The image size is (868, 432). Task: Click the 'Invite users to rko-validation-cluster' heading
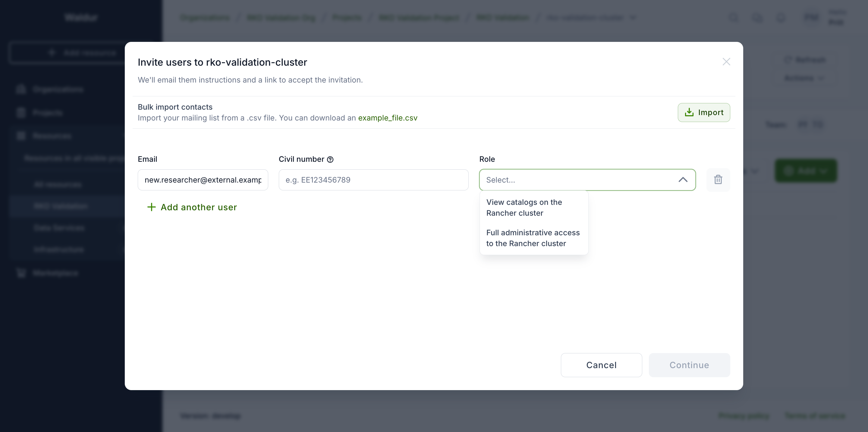click(x=222, y=62)
